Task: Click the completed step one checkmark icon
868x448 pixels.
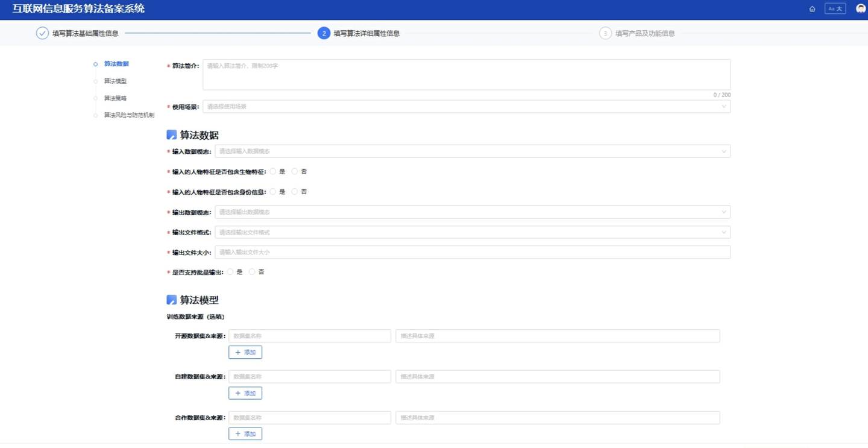Action: tap(42, 33)
